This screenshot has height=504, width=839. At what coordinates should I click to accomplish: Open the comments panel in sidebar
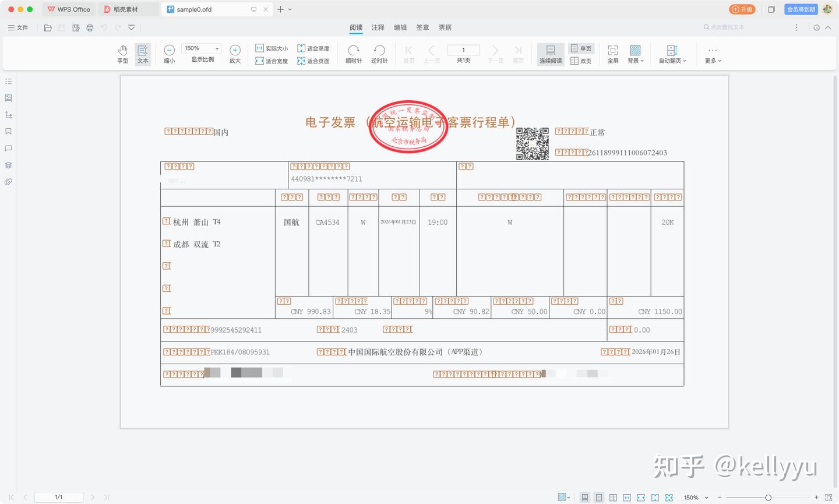coord(8,149)
